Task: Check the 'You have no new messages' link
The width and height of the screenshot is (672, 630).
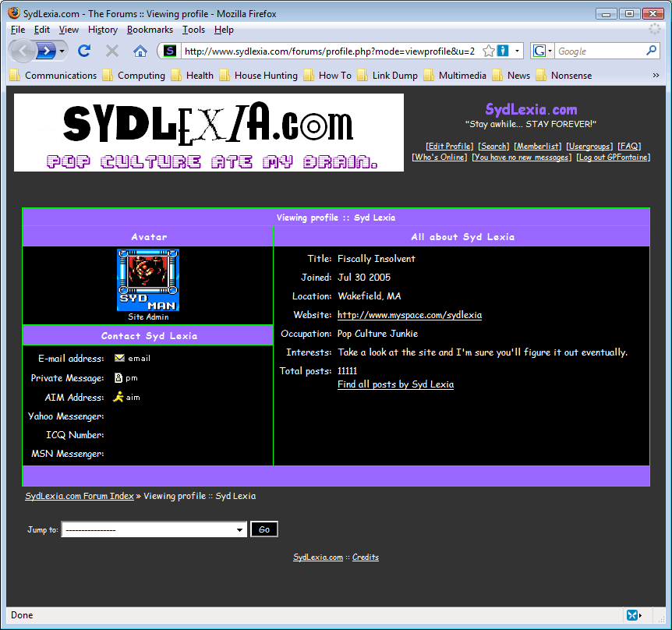Action: pyautogui.click(x=522, y=157)
